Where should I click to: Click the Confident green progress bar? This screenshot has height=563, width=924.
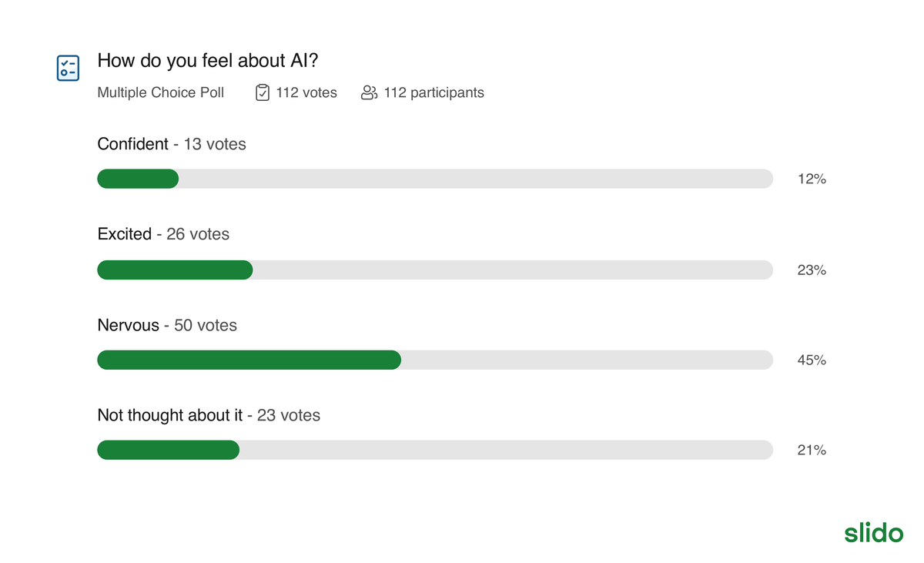138,179
